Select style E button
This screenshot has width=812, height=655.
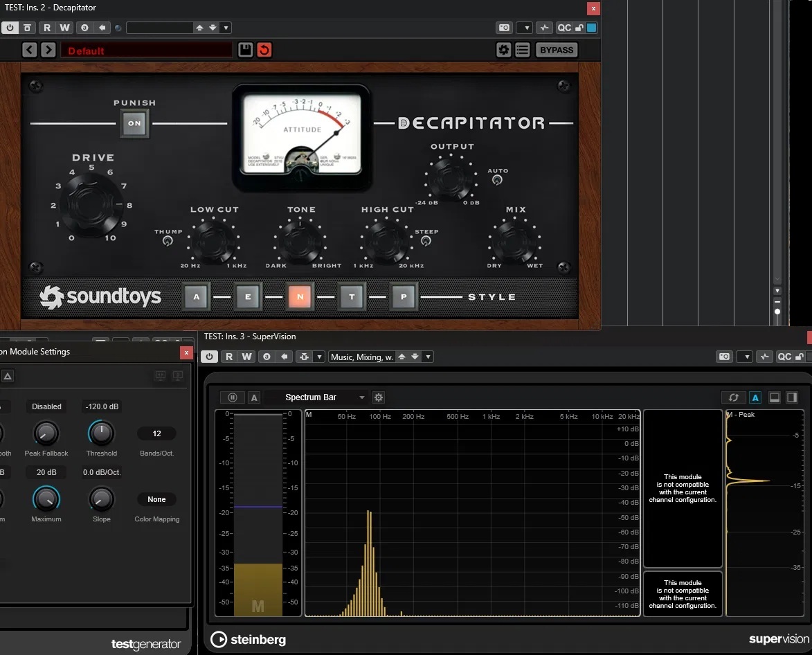tap(248, 297)
